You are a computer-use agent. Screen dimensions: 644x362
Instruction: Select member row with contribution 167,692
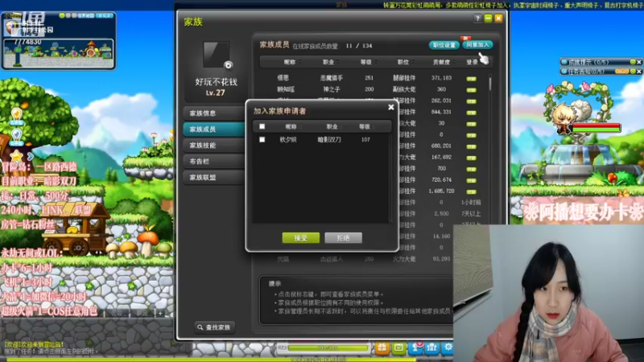(442, 157)
